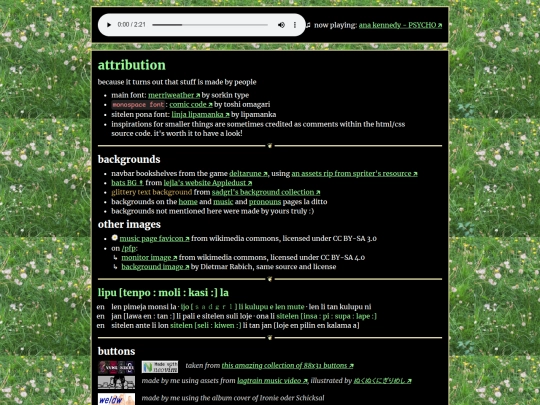Open background image by Dietmar Rabich
The height and width of the screenshot is (405, 540).
tap(155, 267)
